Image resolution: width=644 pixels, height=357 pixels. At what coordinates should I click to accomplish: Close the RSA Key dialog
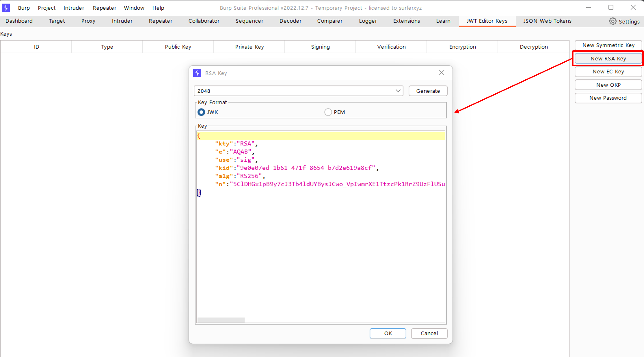[441, 72]
